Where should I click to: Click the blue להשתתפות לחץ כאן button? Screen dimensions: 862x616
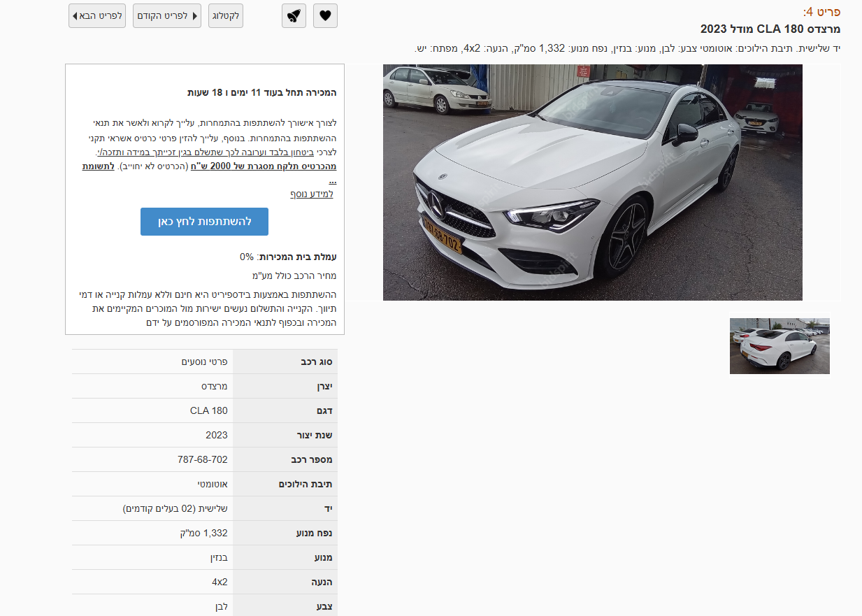pyautogui.click(x=204, y=221)
